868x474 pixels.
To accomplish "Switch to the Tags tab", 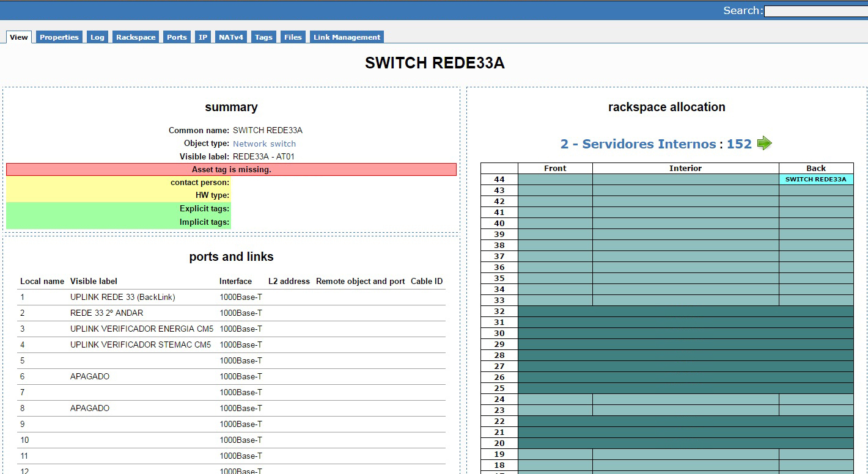I will (x=263, y=37).
